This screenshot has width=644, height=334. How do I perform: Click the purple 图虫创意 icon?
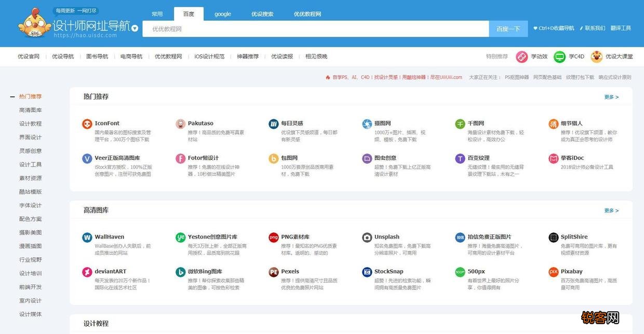[367, 159]
